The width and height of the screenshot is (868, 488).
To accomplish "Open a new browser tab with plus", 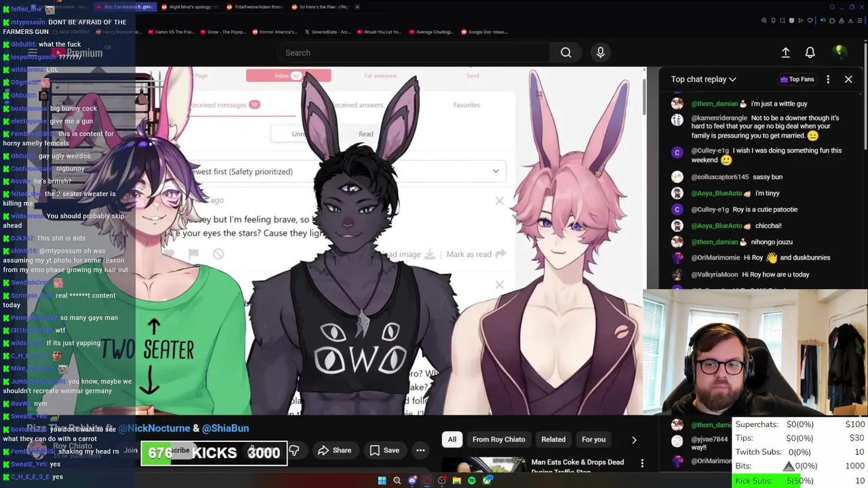I will 357,7.
